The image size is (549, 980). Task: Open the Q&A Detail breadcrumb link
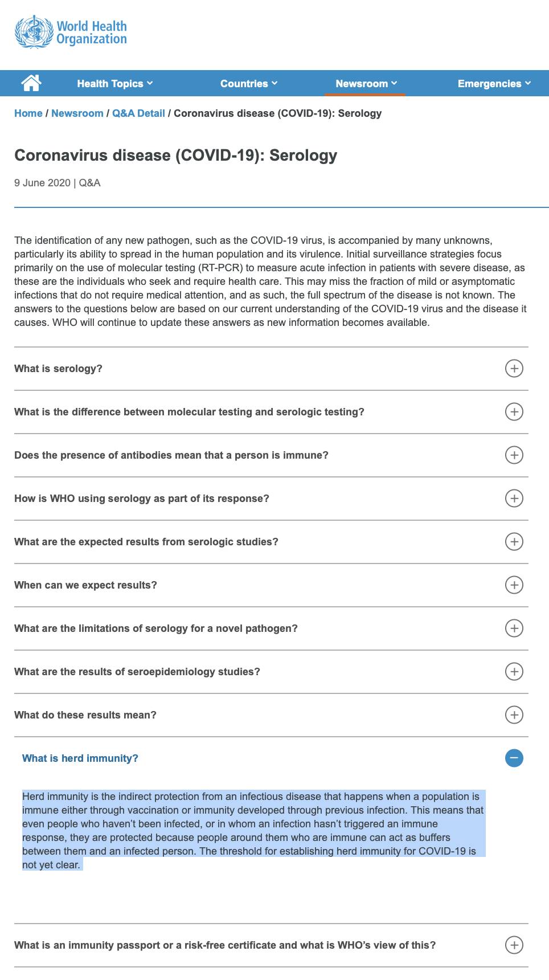coord(138,113)
